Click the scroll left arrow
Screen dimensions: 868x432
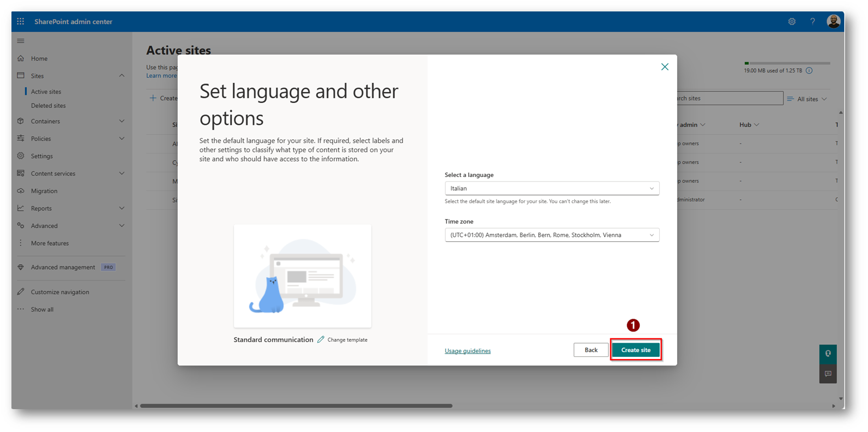coord(136,406)
